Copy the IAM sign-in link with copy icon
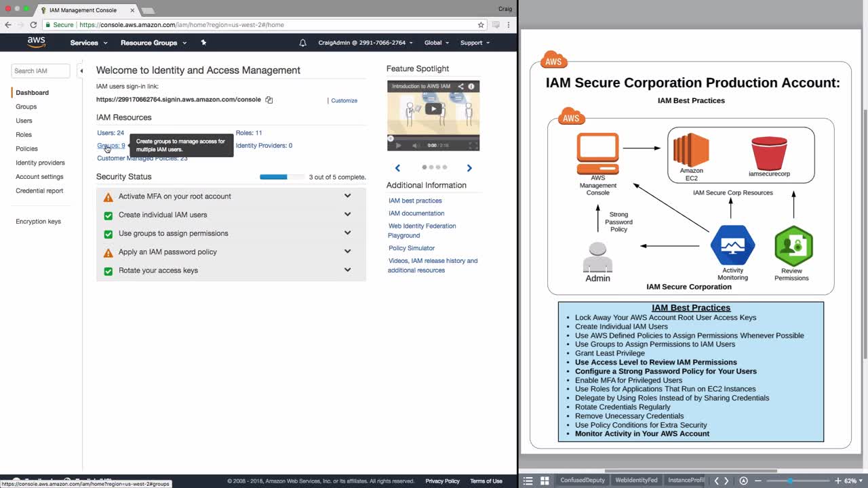This screenshot has height=488, width=868. pos(269,100)
